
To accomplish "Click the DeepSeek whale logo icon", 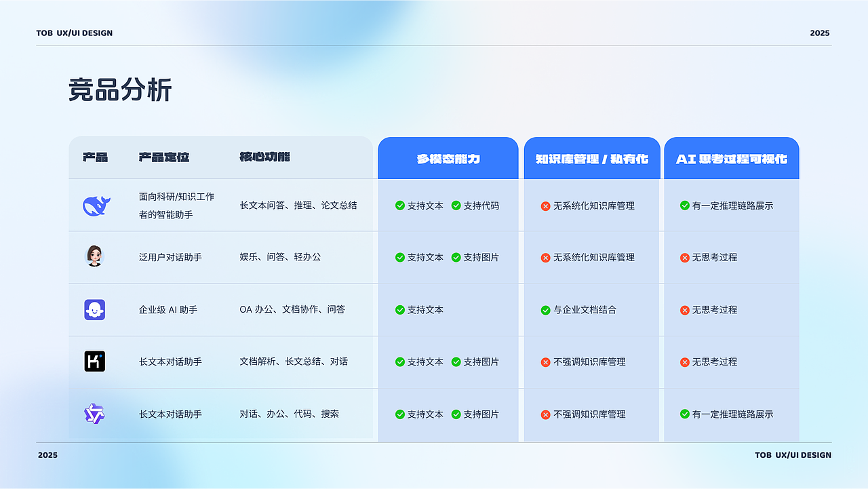I will point(97,205).
